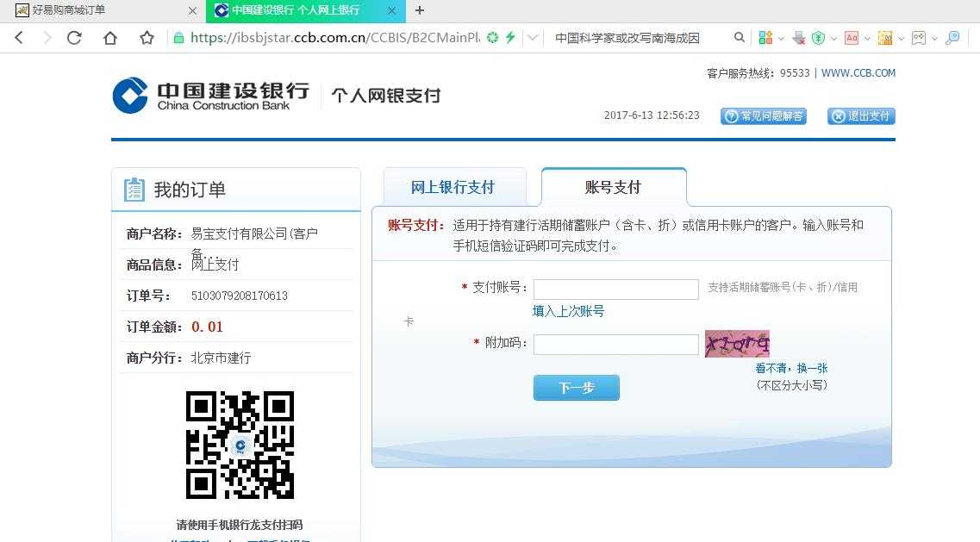Reload the page with refresh icon

click(x=74, y=38)
